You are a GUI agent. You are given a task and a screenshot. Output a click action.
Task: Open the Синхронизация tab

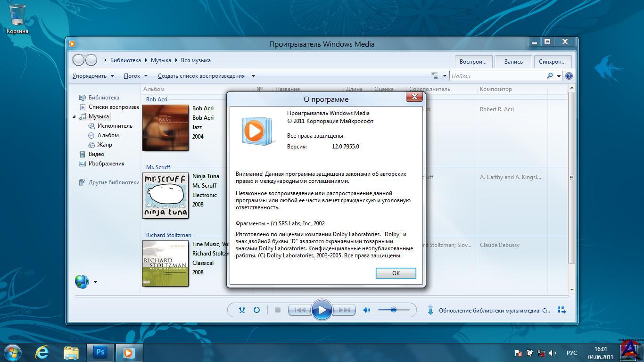click(x=552, y=62)
